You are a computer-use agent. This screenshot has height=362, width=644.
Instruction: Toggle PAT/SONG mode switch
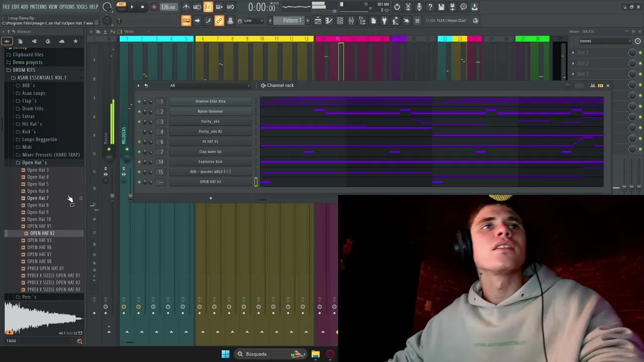[121, 7]
